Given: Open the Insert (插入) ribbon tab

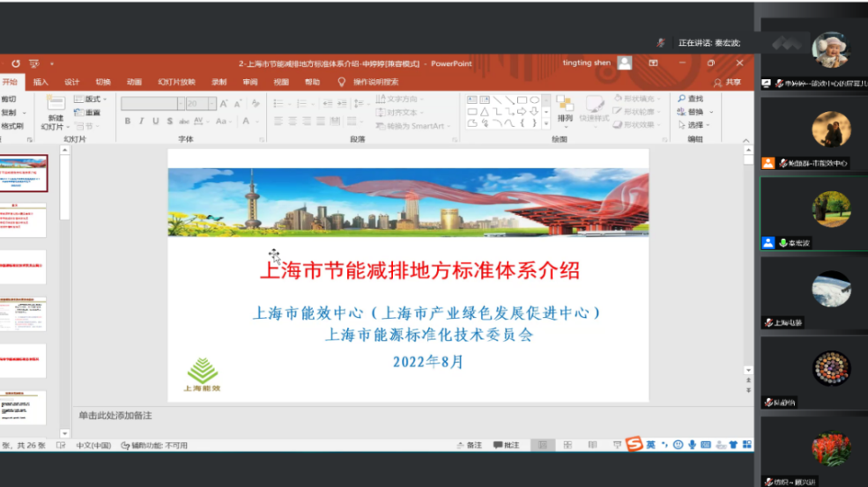Looking at the screenshot, I should pos(41,82).
